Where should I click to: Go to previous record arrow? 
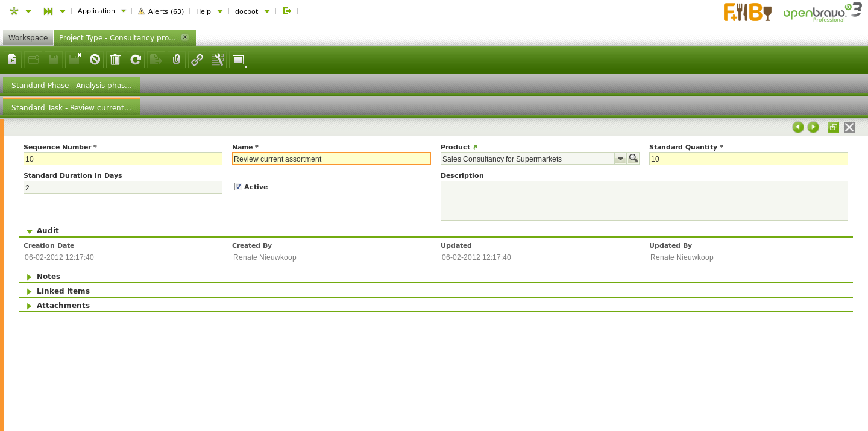[797, 127]
